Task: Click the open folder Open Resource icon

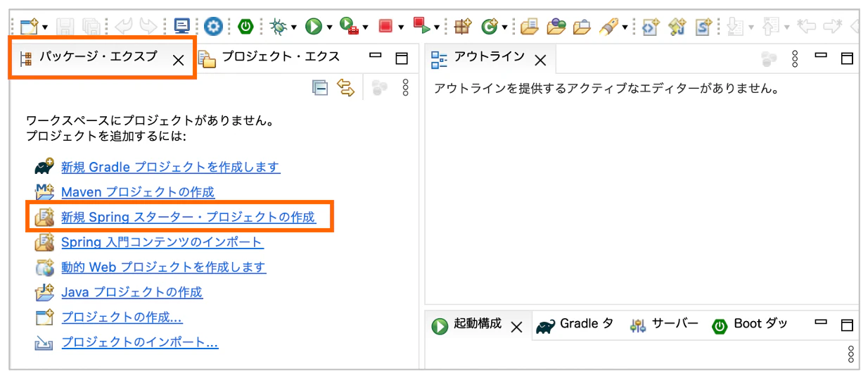Action: [x=582, y=27]
